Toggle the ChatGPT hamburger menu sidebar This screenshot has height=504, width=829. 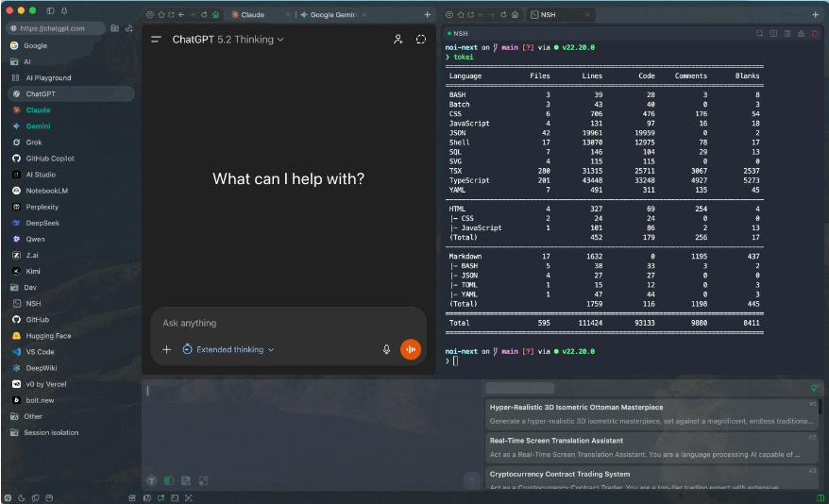pyautogui.click(x=156, y=40)
